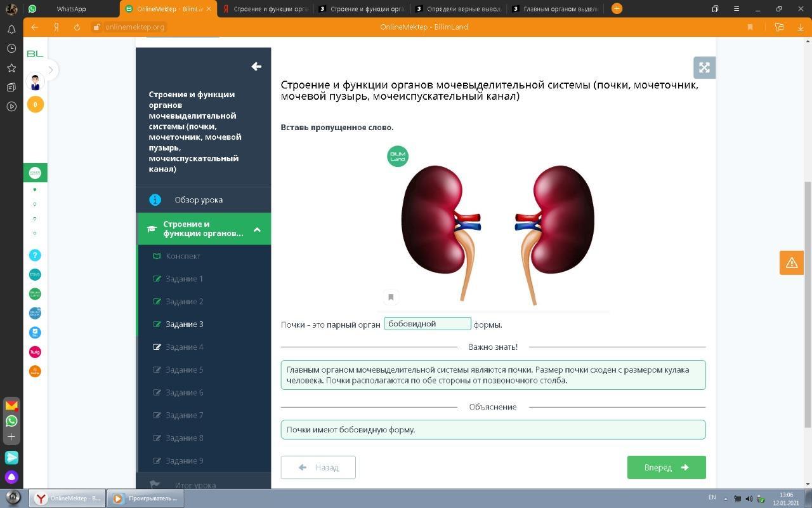Open Конспект in the lesson list
Screen dimensions: 812x508
click(x=183, y=256)
